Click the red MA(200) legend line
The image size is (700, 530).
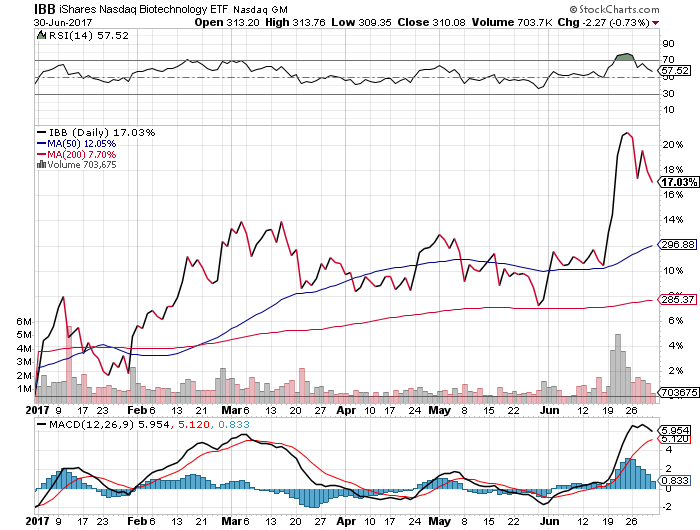(x=42, y=154)
